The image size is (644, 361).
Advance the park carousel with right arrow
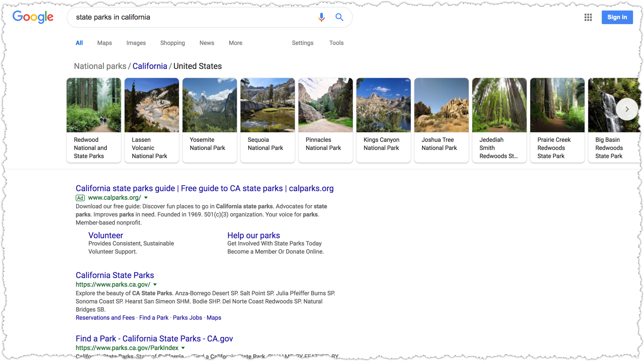coord(627,109)
